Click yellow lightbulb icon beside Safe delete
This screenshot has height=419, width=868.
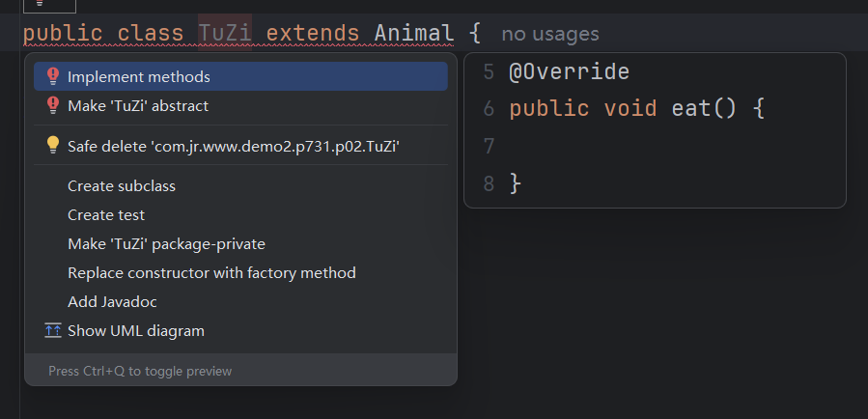(52, 145)
